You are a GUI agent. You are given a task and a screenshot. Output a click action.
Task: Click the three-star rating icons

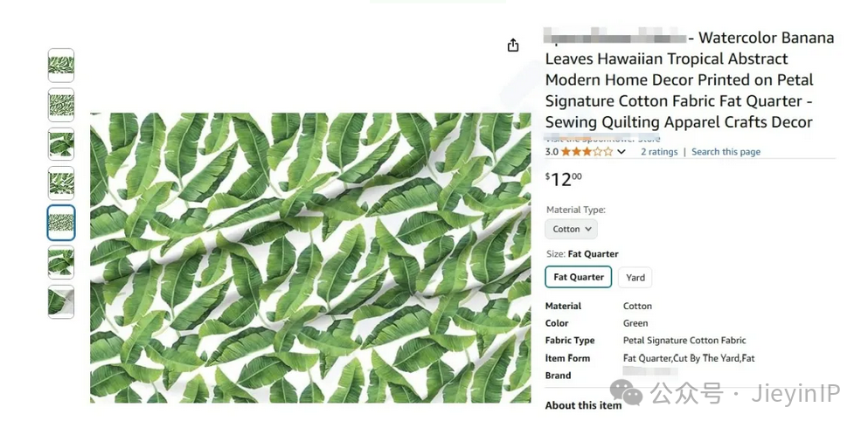coord(587,152)
